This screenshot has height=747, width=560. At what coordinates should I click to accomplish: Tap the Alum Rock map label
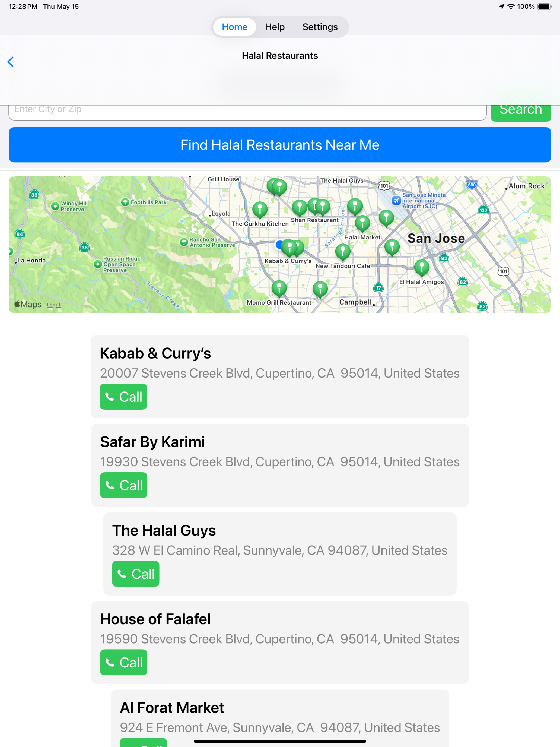527,186
